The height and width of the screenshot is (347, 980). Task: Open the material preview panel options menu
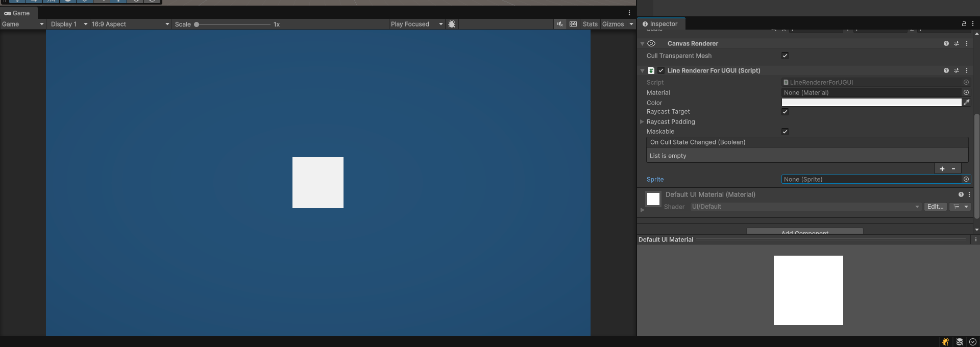click(975, 239)
